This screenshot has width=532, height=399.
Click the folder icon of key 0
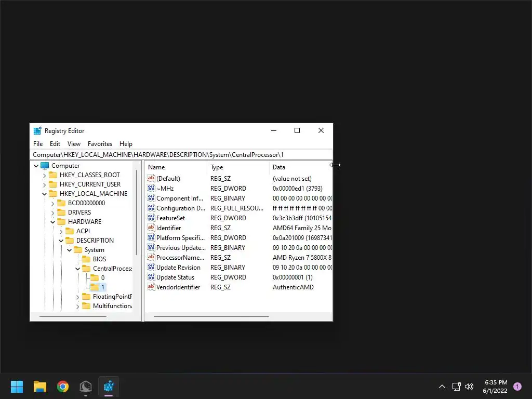95,278
